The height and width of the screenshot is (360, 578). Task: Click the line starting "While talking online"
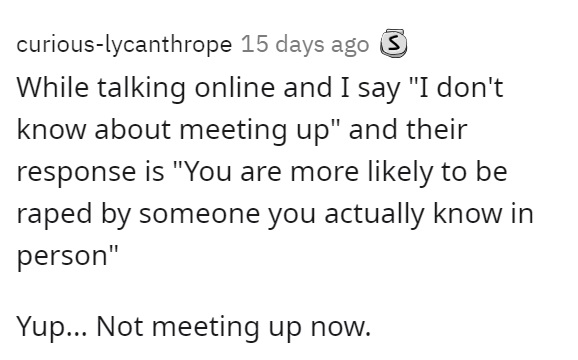pyautogui.click(x=260, y=88)
